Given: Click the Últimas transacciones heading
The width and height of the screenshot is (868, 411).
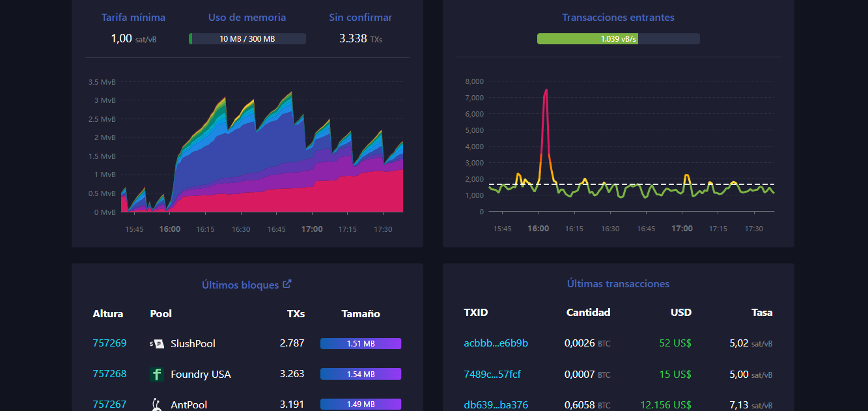Looking at the screenshot, I should (x=618, y=283).
